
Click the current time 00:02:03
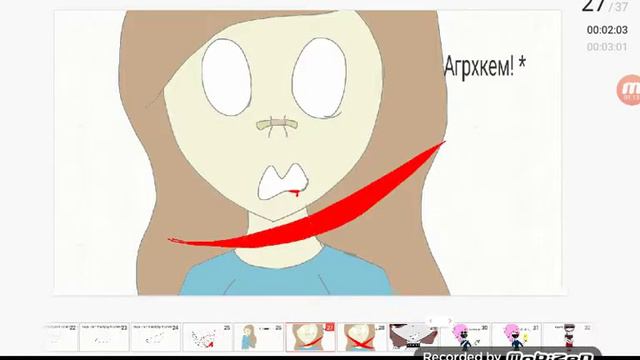pos(607,30)
